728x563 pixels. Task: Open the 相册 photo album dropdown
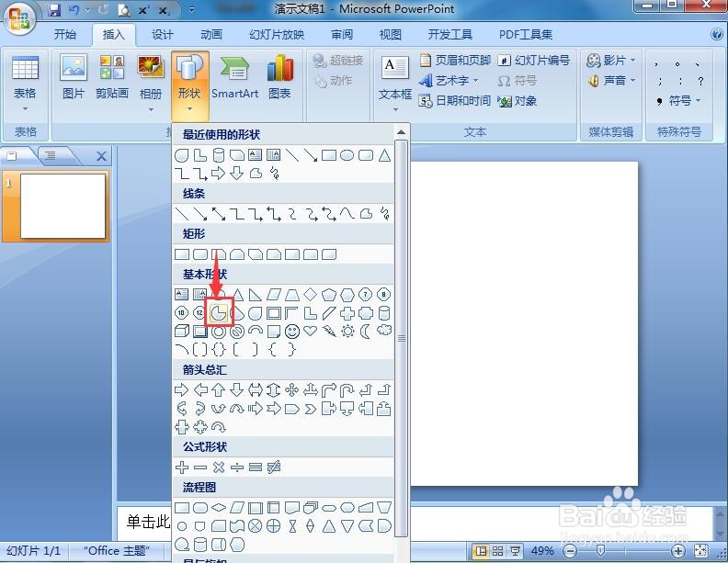pyautogui.click(x=151, y=110)
